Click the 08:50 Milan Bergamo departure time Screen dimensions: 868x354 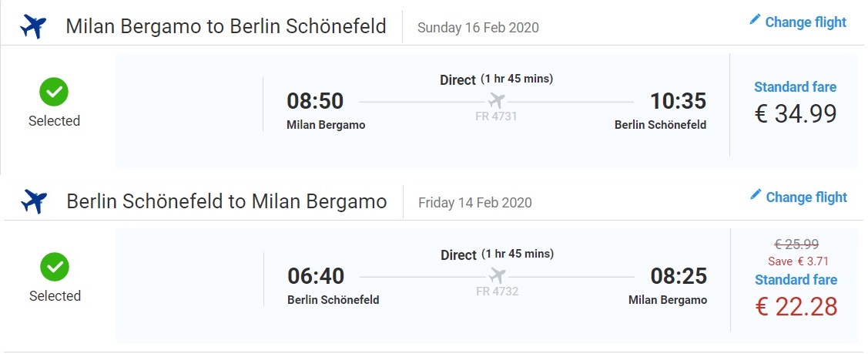click(x=315, y=101)
